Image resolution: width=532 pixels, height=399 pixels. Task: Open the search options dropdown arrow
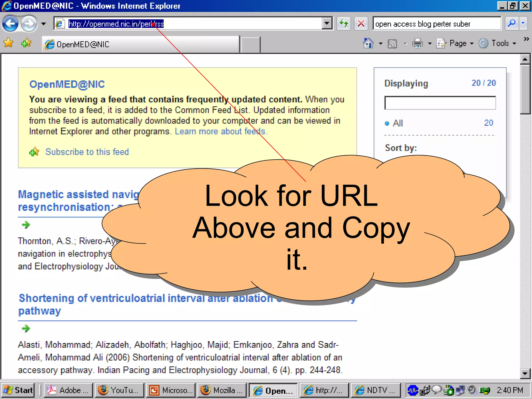pyautogui.click(x=523, y=23)
